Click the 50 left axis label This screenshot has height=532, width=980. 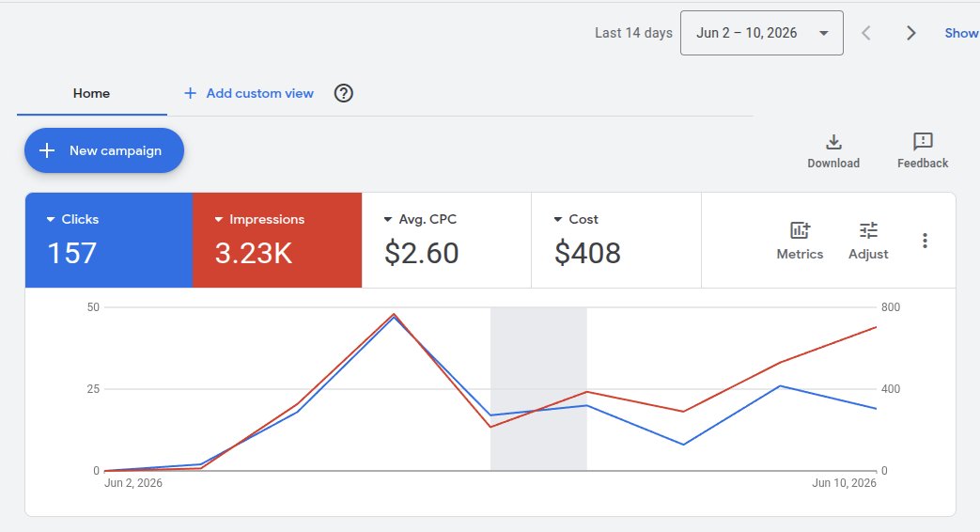93,307
